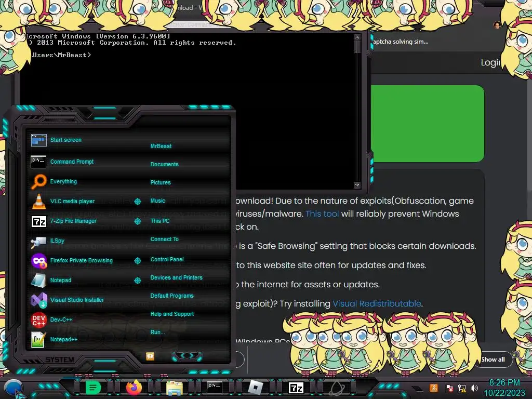The width and height of the screenshot is (532, 399).
Task: Click the 'Show all' downloads button
Action: [493, 360]
